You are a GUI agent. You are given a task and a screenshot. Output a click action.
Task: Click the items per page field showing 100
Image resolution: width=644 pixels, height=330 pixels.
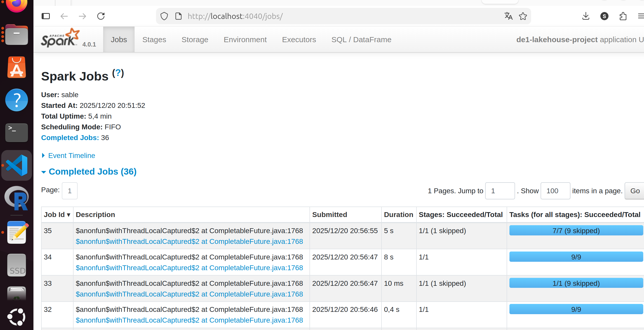click(x=555, y=191)
